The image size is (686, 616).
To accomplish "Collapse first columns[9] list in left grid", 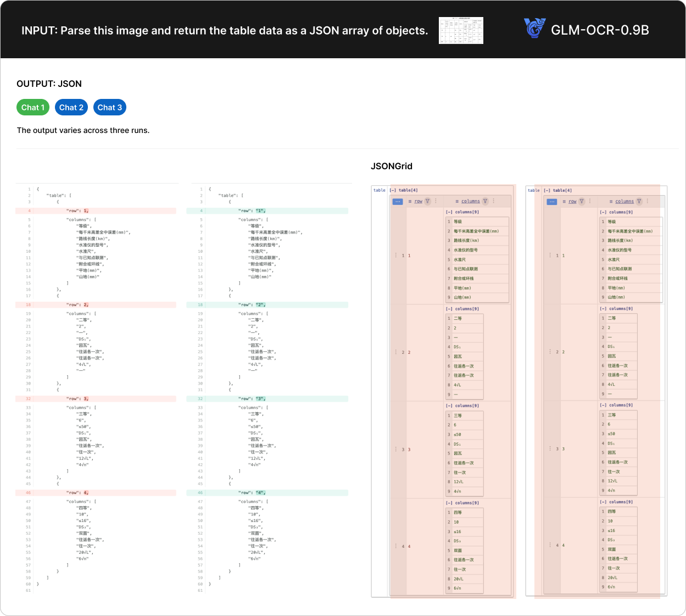I will (449, 212).
